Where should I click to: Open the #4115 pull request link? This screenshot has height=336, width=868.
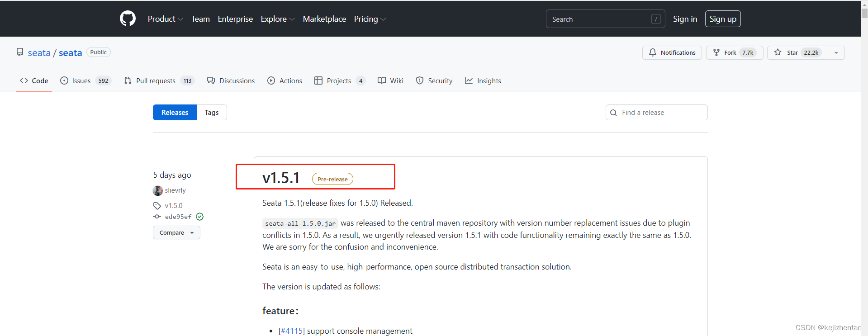click(x=292, y=331)
